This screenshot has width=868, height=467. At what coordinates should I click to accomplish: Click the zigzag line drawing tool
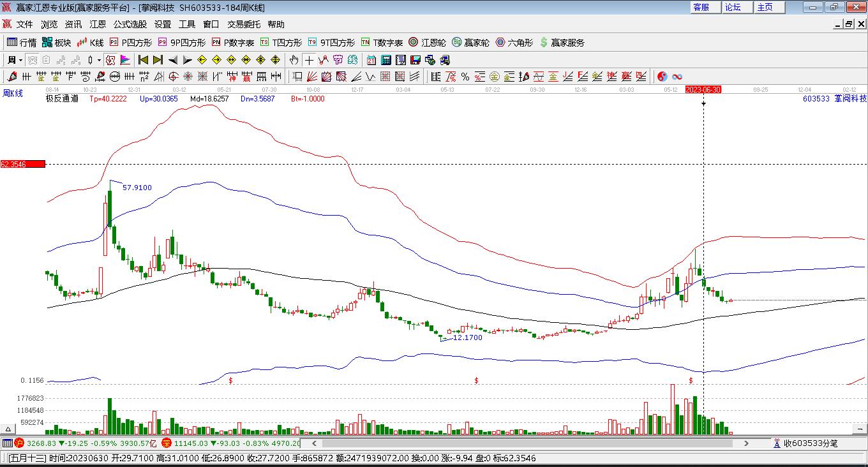point(324,60)
